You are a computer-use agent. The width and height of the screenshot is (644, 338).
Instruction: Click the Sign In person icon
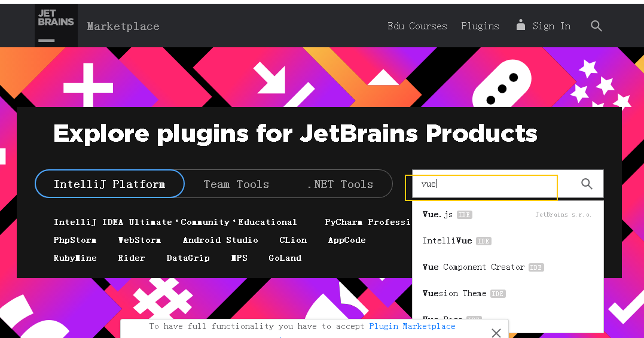[x=521, y=25]
